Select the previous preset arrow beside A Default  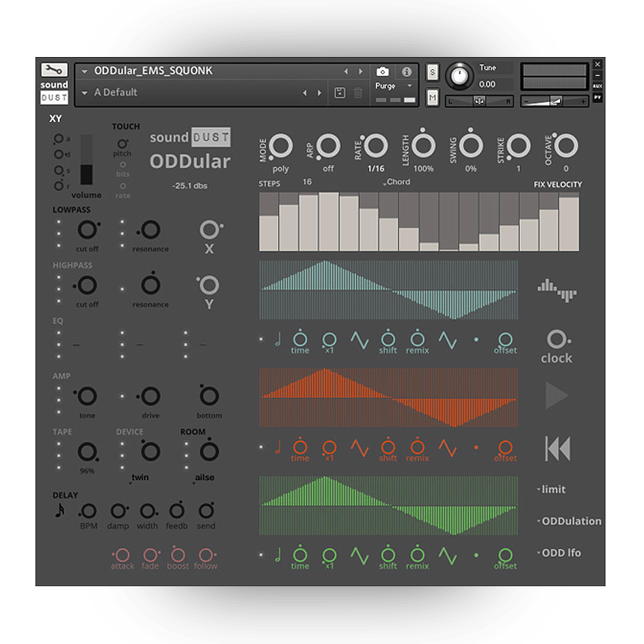click(x=304, y=92)
